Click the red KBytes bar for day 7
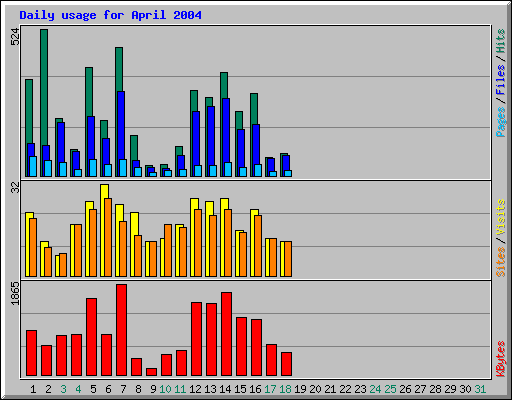The height and width of the screenshot is (400, 512). (x=121, y=330)
